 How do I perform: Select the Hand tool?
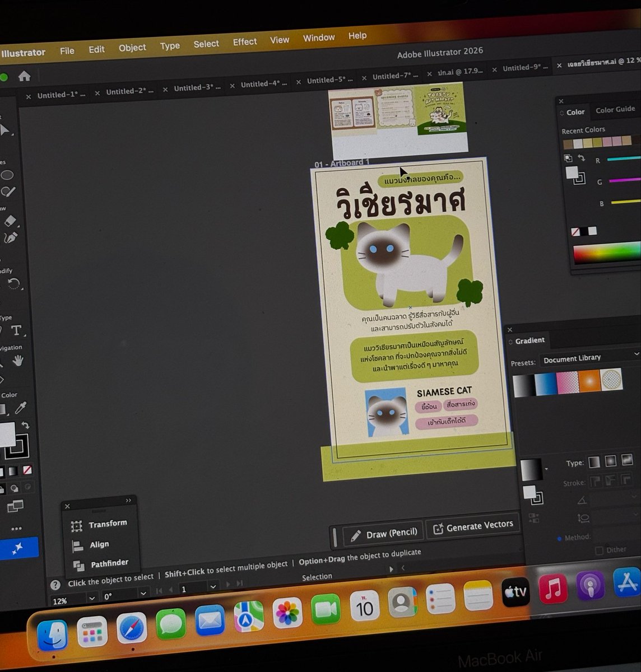(x=18, y=361)
